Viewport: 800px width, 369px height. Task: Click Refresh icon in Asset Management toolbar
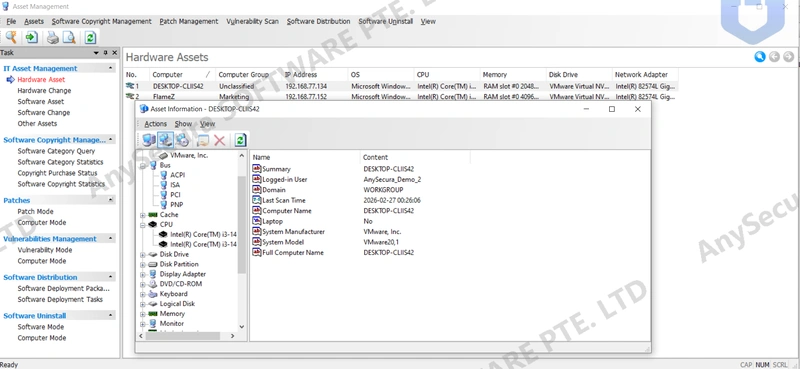(x=90, y=37)
